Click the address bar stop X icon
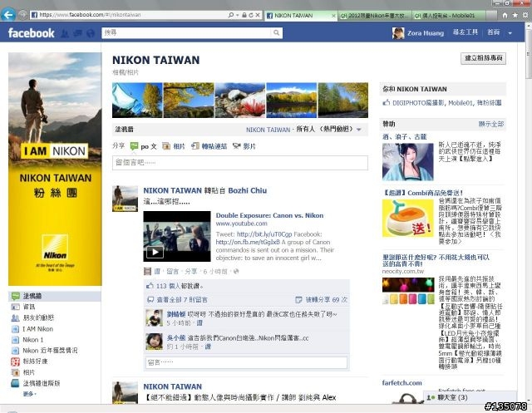 click(x=258, y=15)
